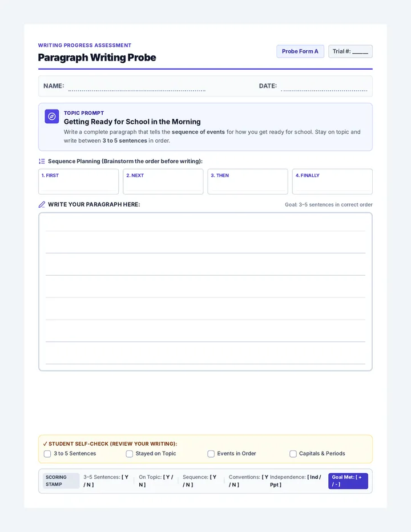The image size is (411, 532).
Task: Click the numbered list icon by Sequence Planning
Action: (42, 161)
